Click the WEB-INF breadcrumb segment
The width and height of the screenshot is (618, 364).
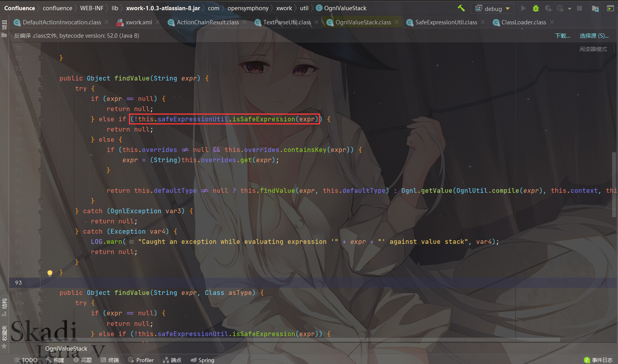point(92,8)
